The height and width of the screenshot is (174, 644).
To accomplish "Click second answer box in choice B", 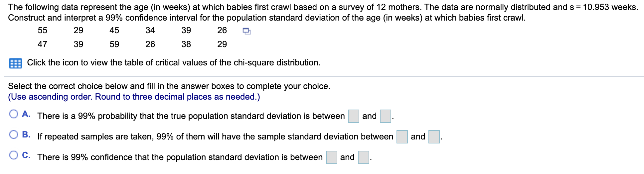I will 434,137.
